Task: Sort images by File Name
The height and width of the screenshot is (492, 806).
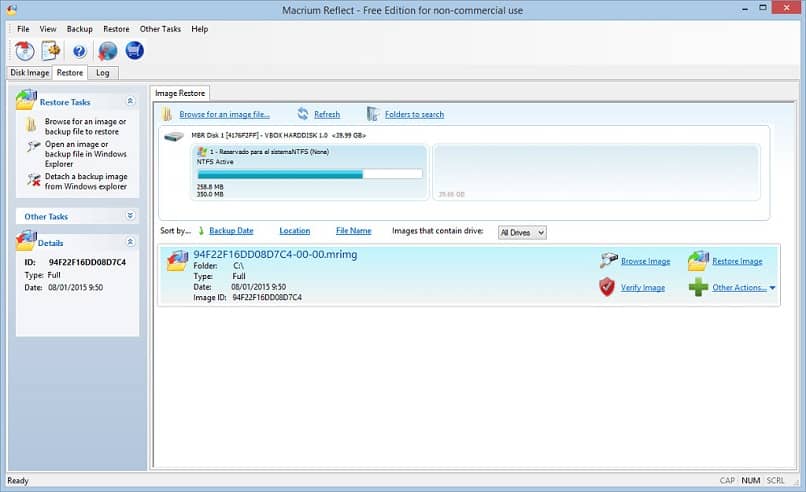Action: (x=354, y=231)
